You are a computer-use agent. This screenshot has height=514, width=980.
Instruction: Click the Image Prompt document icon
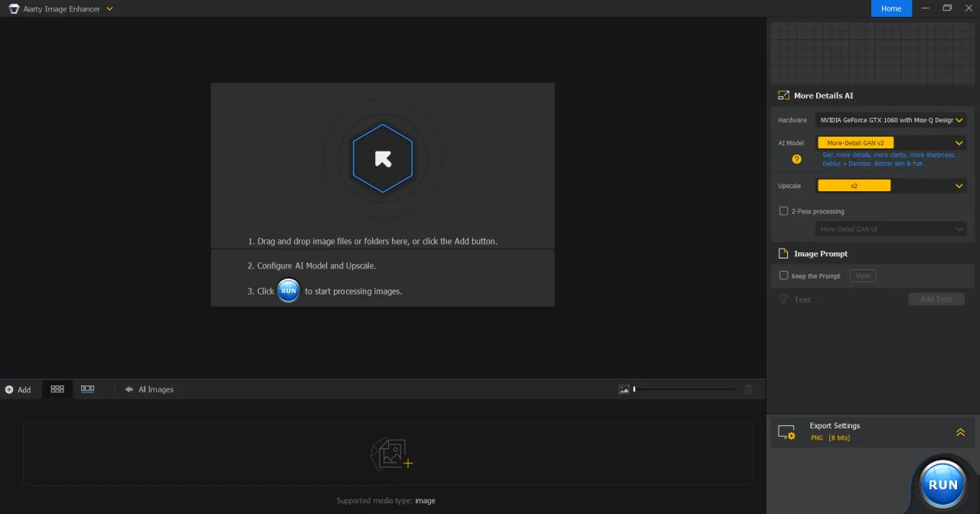click(x=783, y=253)
